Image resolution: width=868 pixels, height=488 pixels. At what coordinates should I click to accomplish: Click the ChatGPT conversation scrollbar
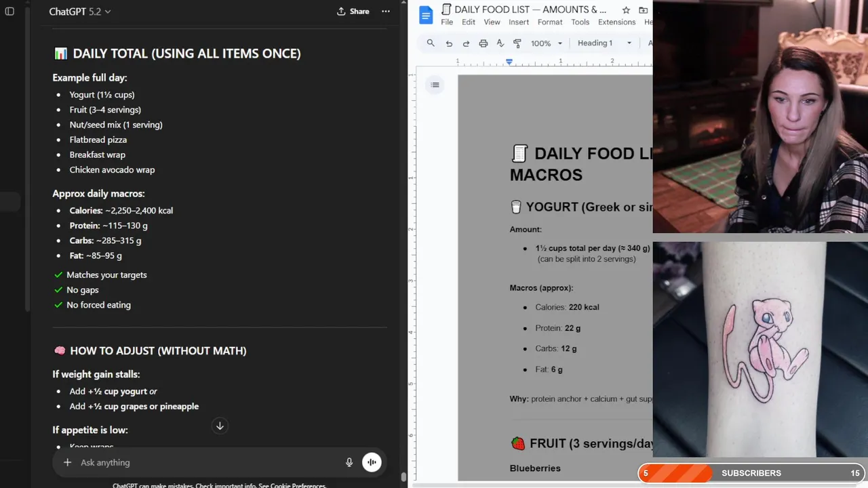click(403, 478)
